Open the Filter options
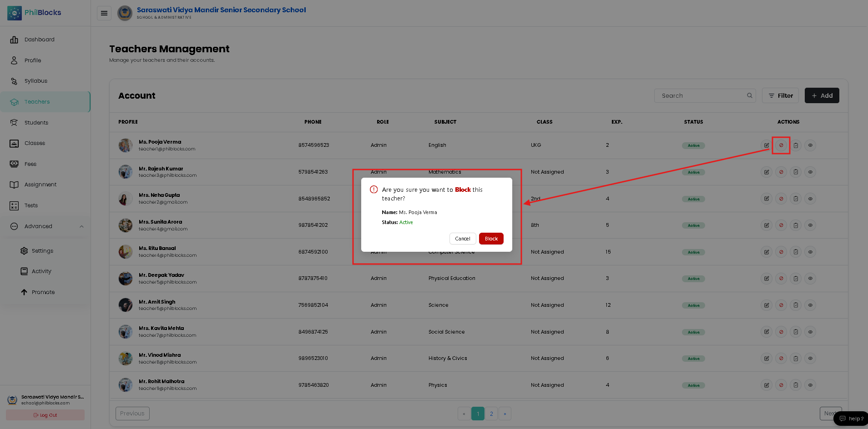 [x=780, y=95]
